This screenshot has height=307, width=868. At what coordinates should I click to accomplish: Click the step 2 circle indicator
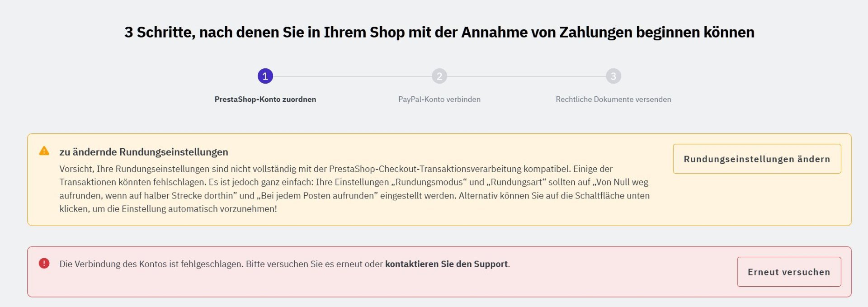pyautogui.click(x=439, y=76)
